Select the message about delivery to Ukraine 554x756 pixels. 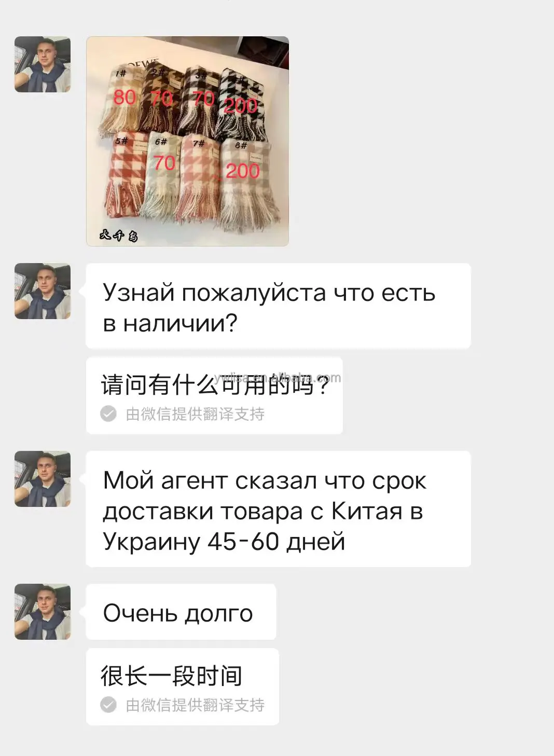[278, 509]
